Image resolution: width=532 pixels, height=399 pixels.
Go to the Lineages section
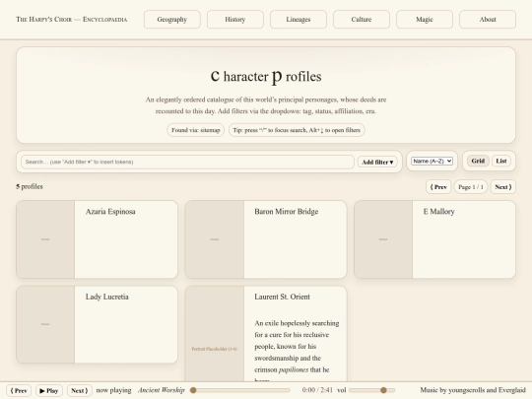pos(299,20)
